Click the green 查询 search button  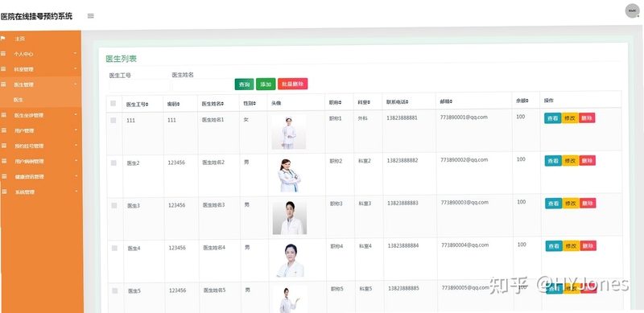(x=245, y=84)
